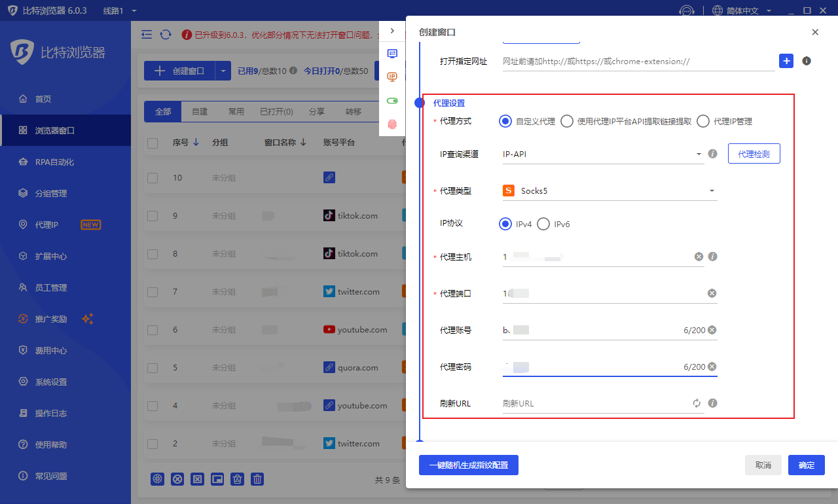Click into the 刷新URL input field
This screenshot has height=504, width=838.
[594, 403]
